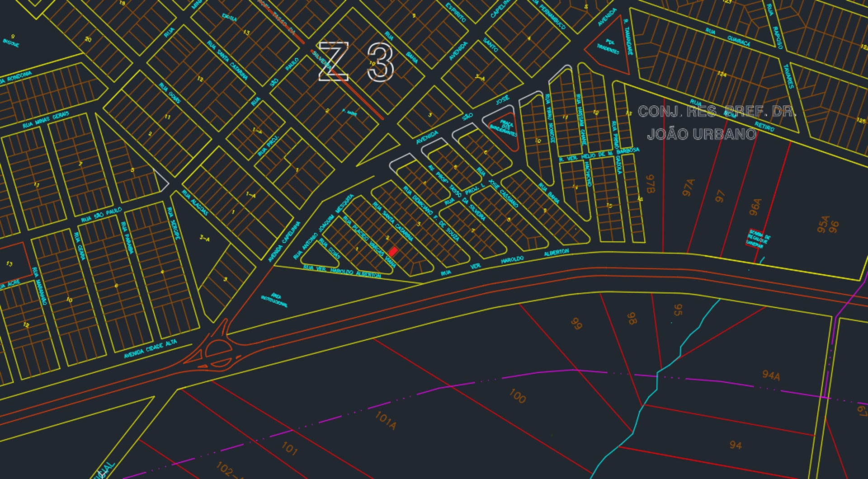868x479 pixels.
Task: Click the Area Institucional label
Action: [274, 300]
